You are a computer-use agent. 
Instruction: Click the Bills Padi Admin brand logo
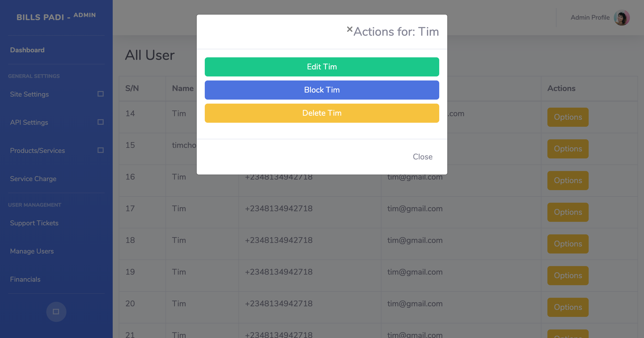56,17
